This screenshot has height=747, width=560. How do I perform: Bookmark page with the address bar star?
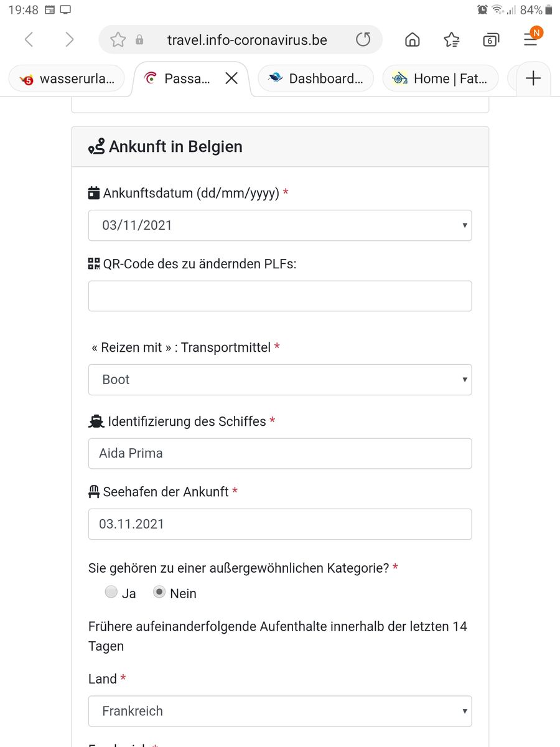[x=118, y=40]
